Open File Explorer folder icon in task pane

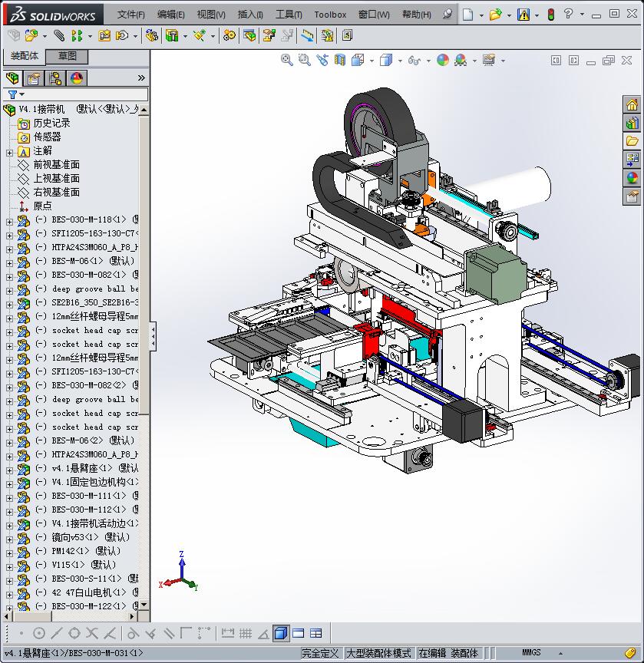632,141
